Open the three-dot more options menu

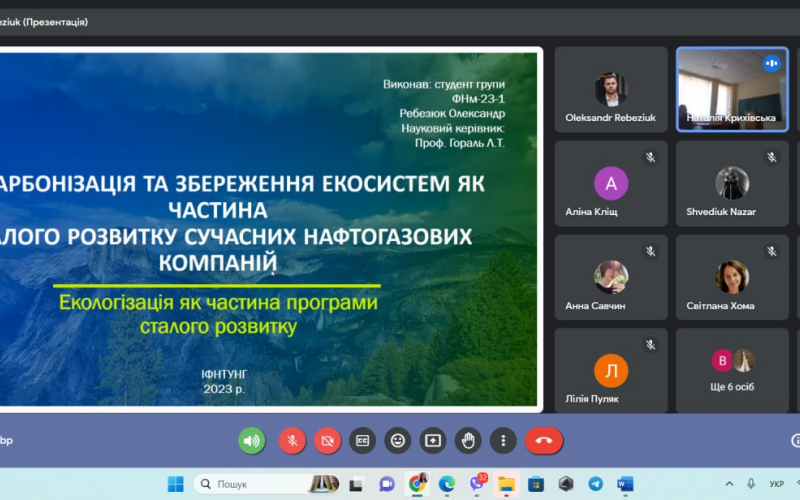[x=503, y=440]
